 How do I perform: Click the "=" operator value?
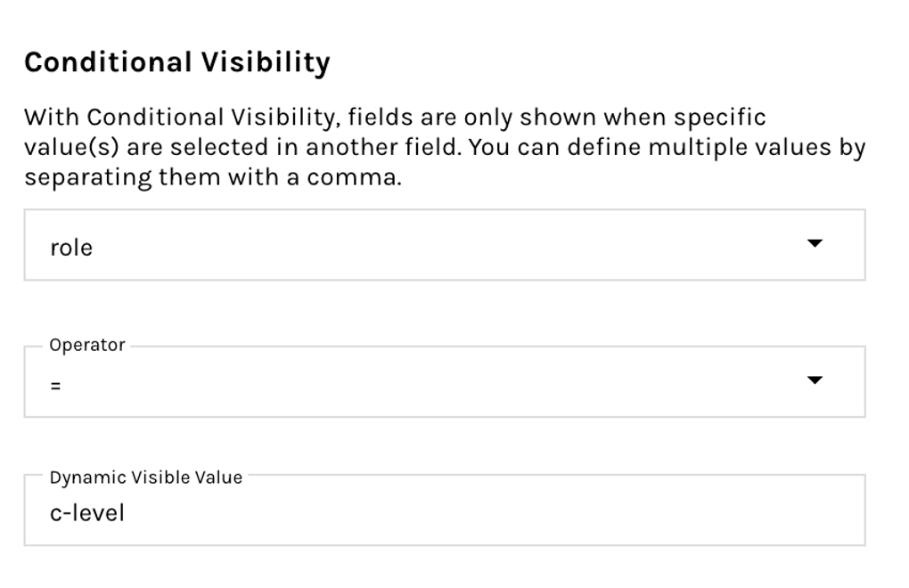coord(55,385)
